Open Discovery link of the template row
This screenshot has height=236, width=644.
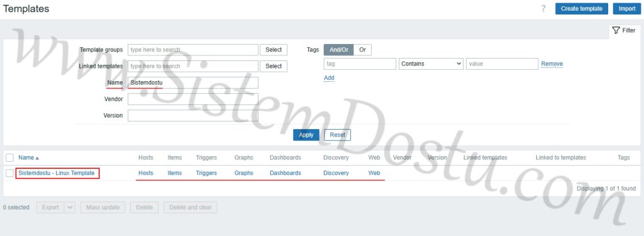[x=336, y=173]
